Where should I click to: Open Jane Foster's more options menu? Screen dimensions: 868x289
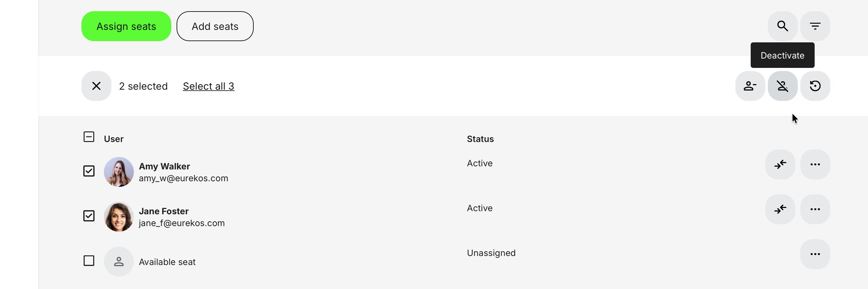(x=816, y=209)
